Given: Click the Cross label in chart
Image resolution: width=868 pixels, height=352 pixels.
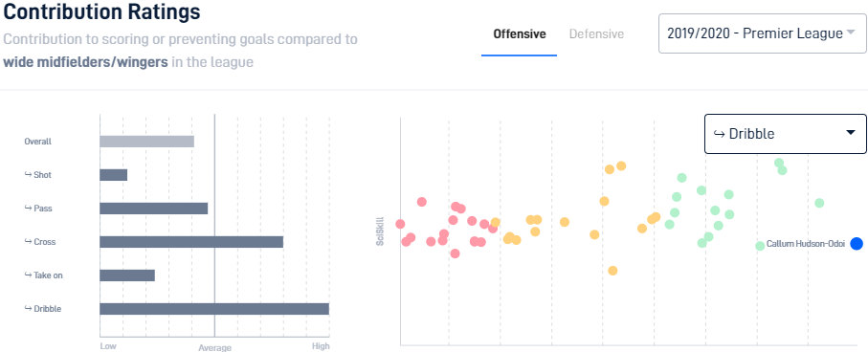Looking at the screenshot, I should click(x=45, y=242).
